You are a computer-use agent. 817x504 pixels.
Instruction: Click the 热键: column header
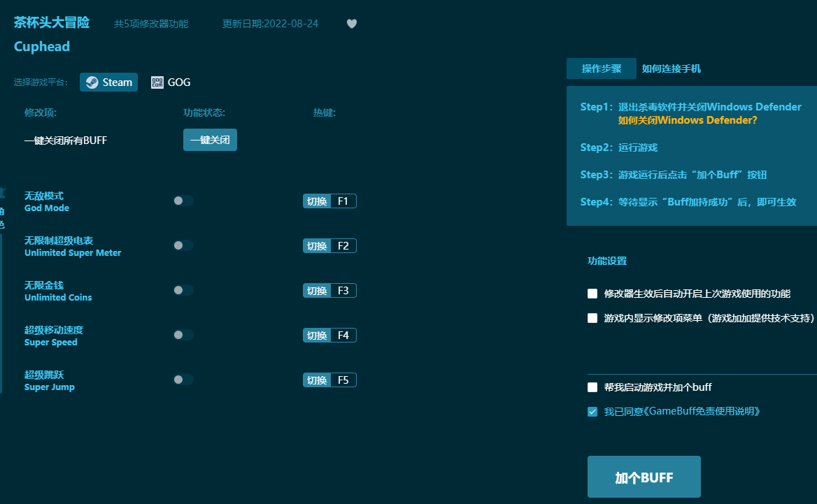(x=325, y=113)
